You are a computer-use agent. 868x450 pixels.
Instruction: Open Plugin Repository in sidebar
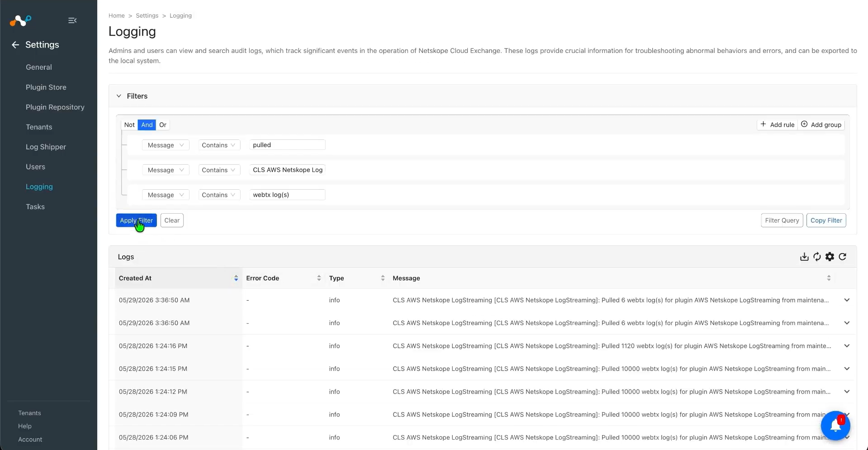tap(55, 107)
